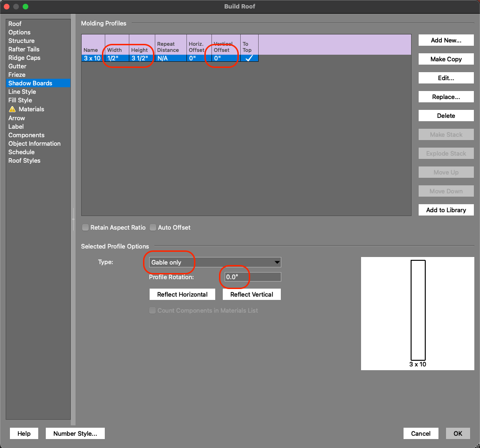
Task: Open the Type dropdown showing Gable only
Action: 215,263
